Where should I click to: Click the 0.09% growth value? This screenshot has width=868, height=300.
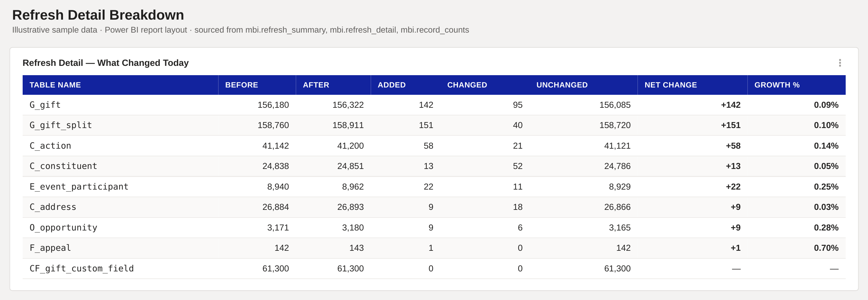pos(826,105)
